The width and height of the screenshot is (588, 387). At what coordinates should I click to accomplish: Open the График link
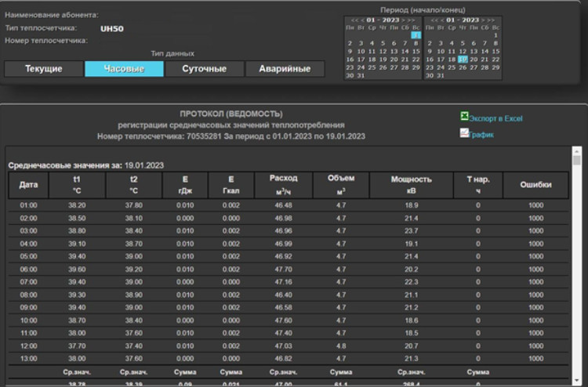(x=481, y=135)
